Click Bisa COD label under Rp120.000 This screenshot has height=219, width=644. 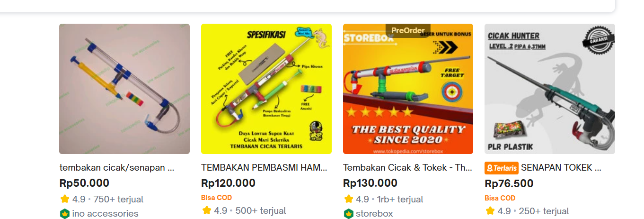[217, 198]
